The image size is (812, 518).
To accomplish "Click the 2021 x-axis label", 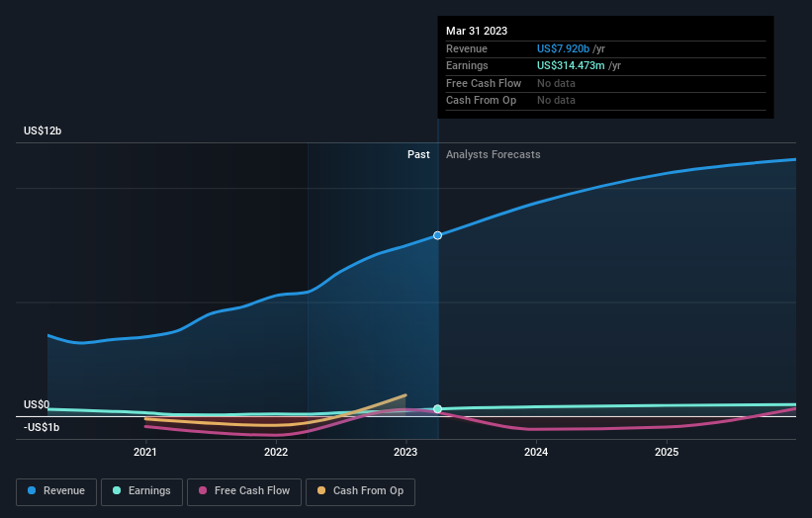I will pos(145,452).
